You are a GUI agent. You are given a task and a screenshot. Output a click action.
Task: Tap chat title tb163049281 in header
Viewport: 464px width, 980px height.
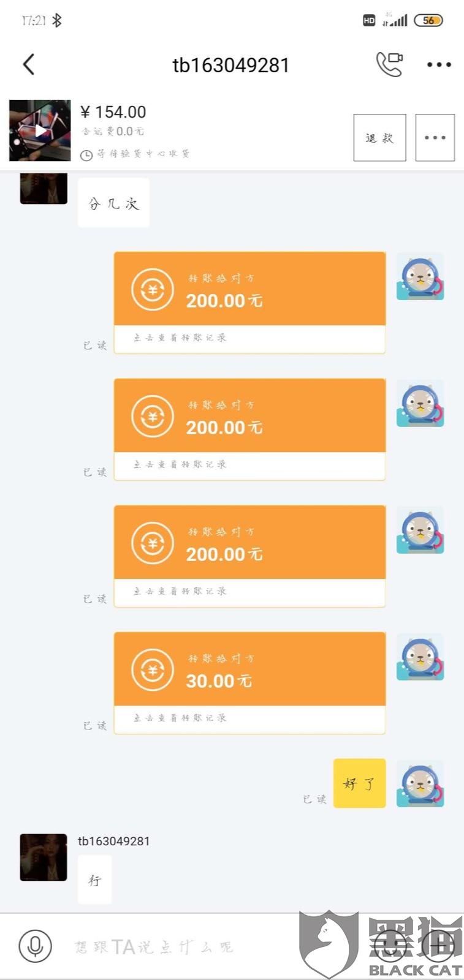tap(230, 65)
